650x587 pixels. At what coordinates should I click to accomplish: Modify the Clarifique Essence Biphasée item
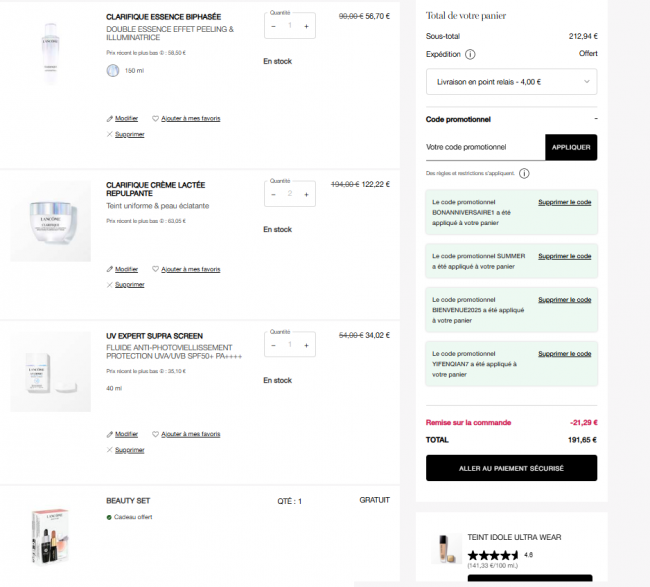(x=122, y=119)
